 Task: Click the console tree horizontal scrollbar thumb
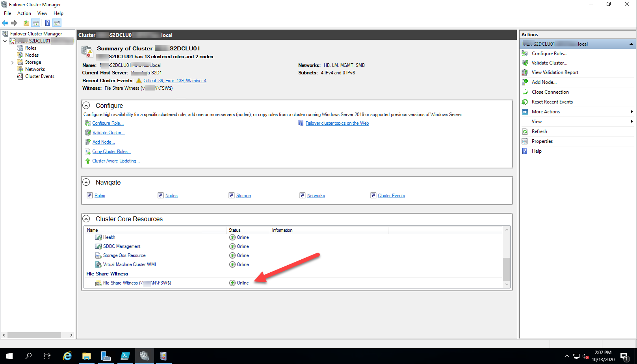pyautogui.click(x=34, y=335)
